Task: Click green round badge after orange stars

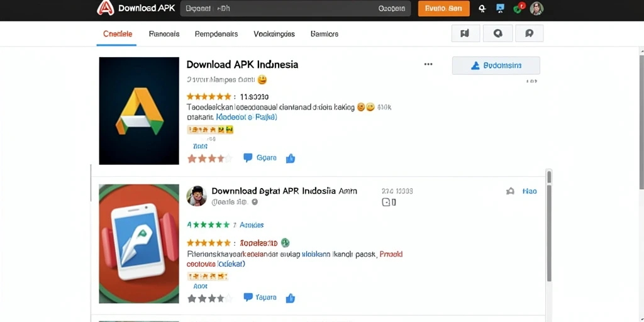Action: click(x=286, y=242)
